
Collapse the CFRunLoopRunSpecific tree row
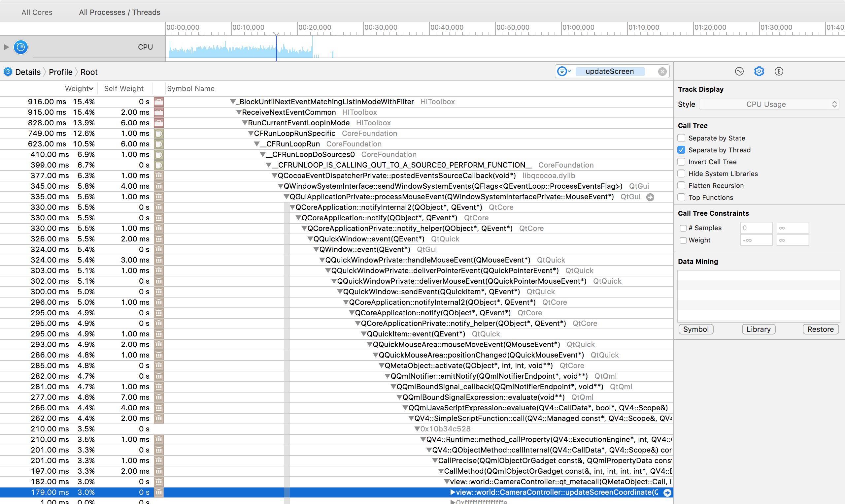point(251,133)
